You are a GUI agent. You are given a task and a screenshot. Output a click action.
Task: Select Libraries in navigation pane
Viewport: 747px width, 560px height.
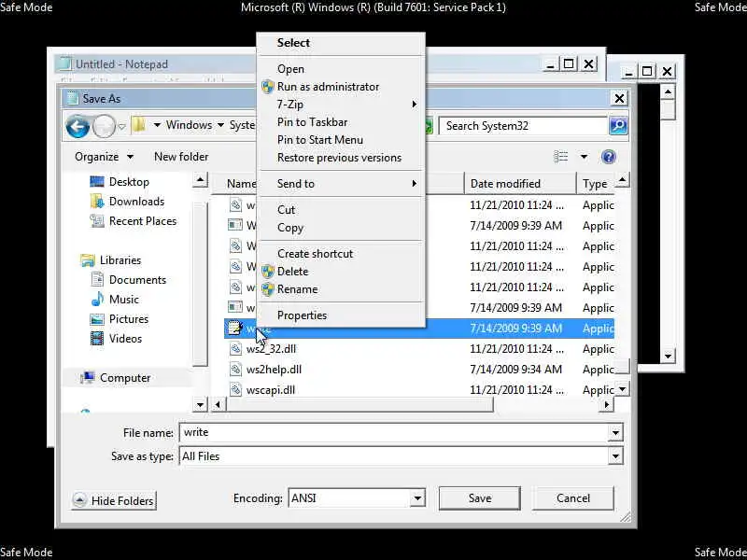point(120,260)
